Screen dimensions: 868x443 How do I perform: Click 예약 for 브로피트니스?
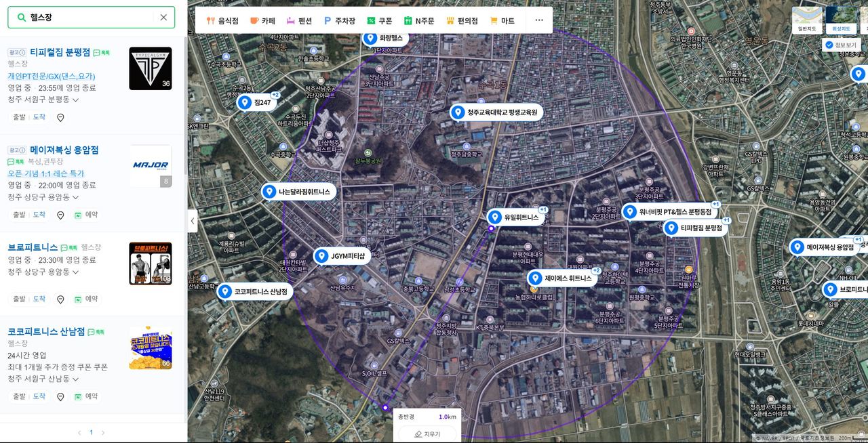point(86,299)
